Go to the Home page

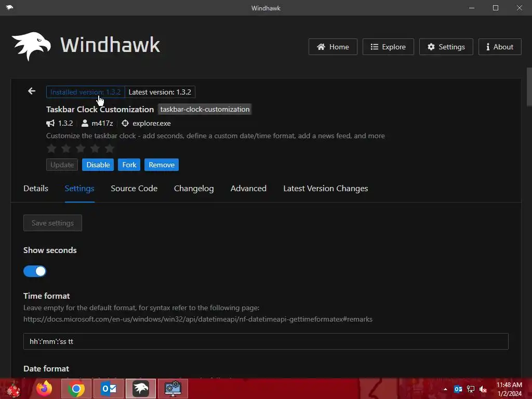[333, 47]
